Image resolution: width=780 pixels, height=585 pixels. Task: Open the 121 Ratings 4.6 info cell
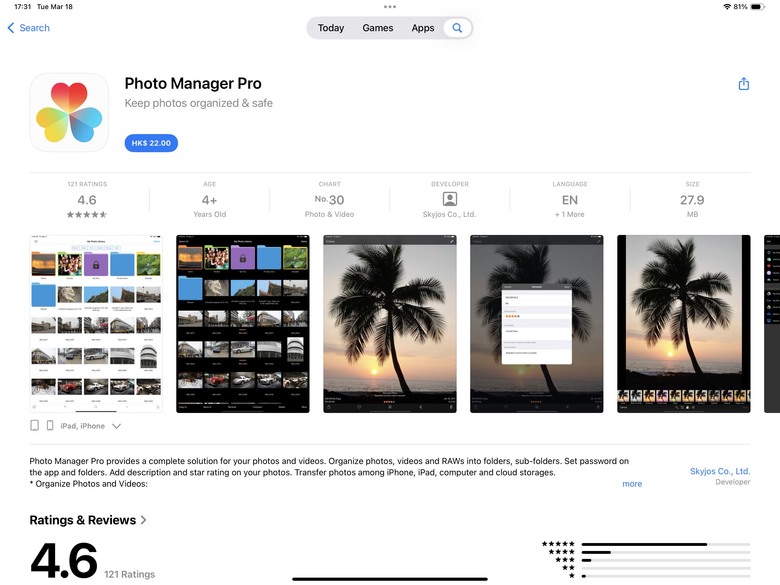87,199
